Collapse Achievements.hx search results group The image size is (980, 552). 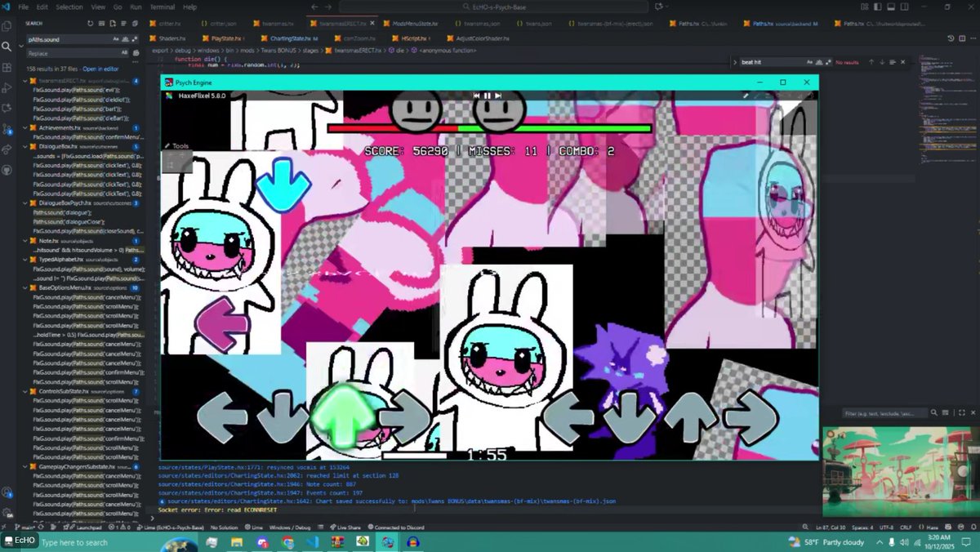24,128
